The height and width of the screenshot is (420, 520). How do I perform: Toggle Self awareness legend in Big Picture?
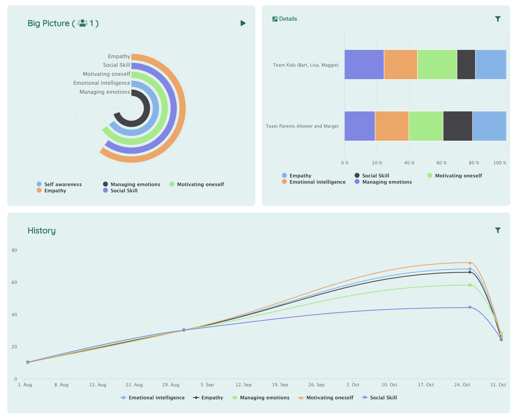click(59, 184)
